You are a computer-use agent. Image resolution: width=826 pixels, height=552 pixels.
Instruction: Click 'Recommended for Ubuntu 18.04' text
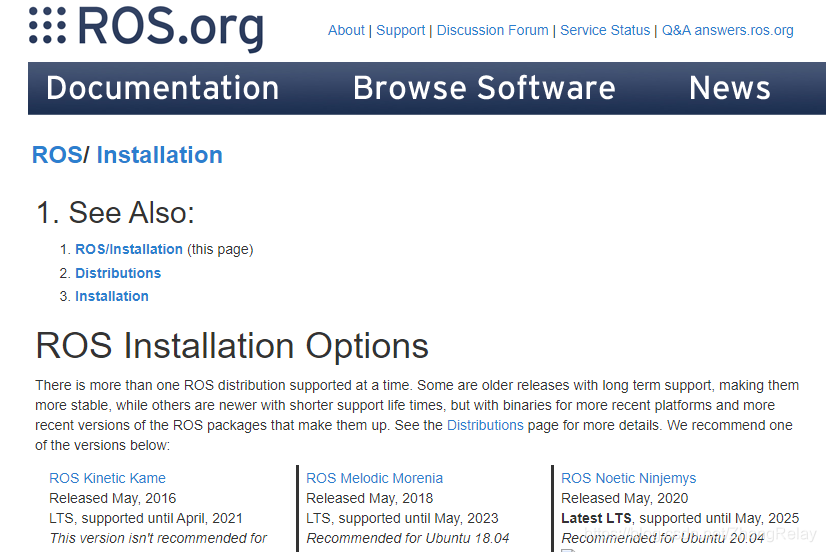click(408, 538)
